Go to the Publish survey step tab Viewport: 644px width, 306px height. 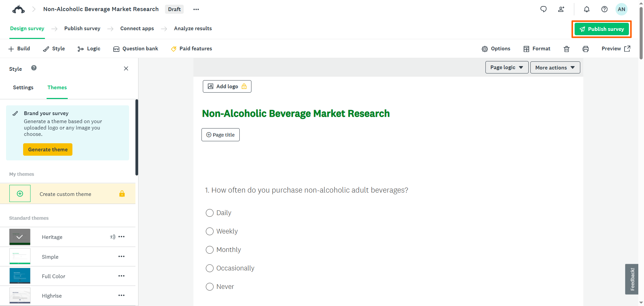82,29
